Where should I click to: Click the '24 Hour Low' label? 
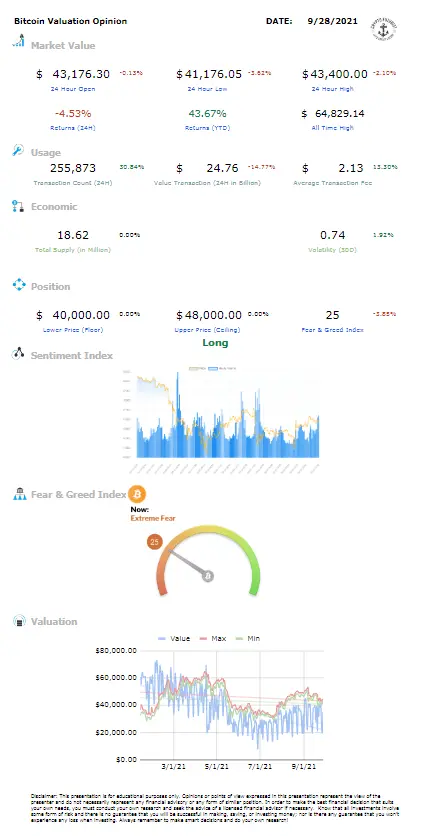[207, 89]
